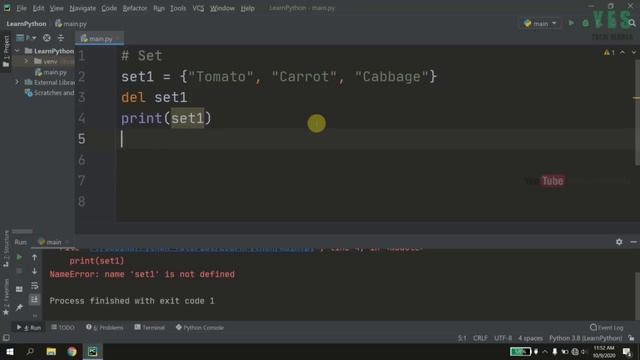Open the Favorites side tool tab

(x=6, y=297)
